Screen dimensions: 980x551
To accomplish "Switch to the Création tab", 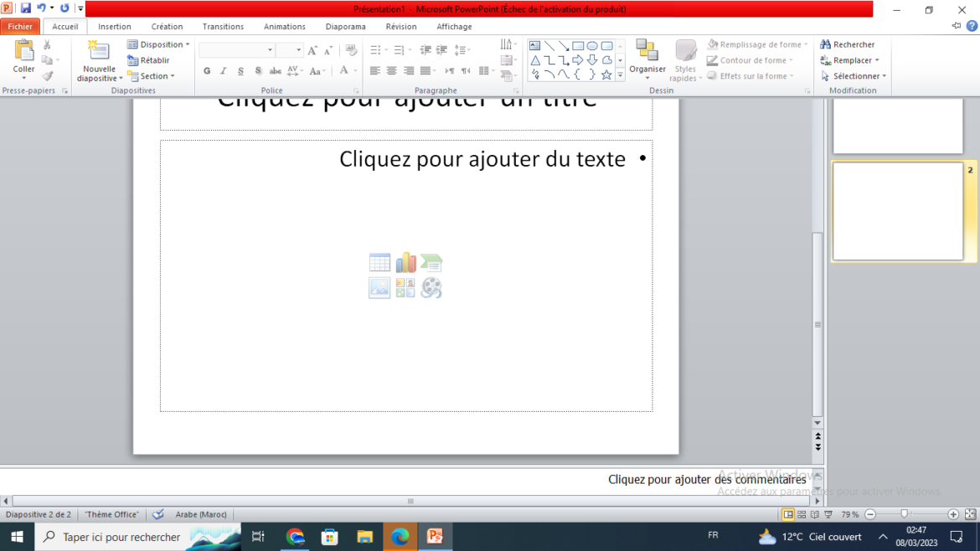I will (x=167, y=26).
